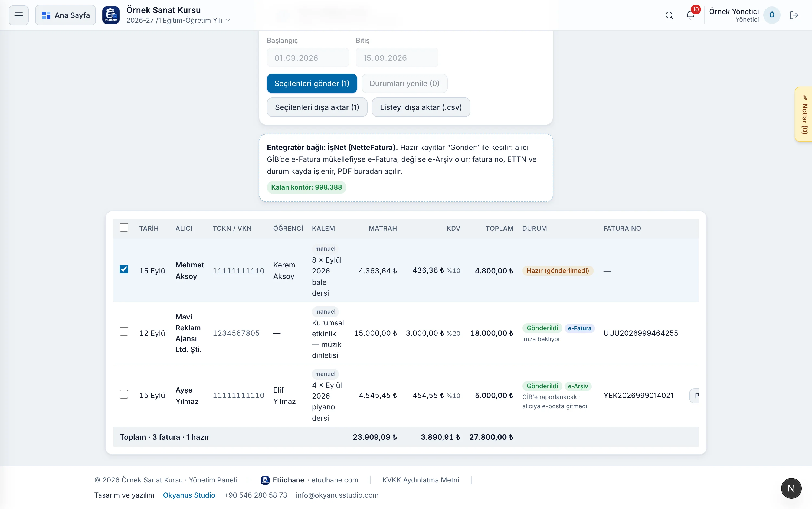Click the total 18.000,00 ₺ cell
The image size is (812, 509).
(x=492, y=333)
